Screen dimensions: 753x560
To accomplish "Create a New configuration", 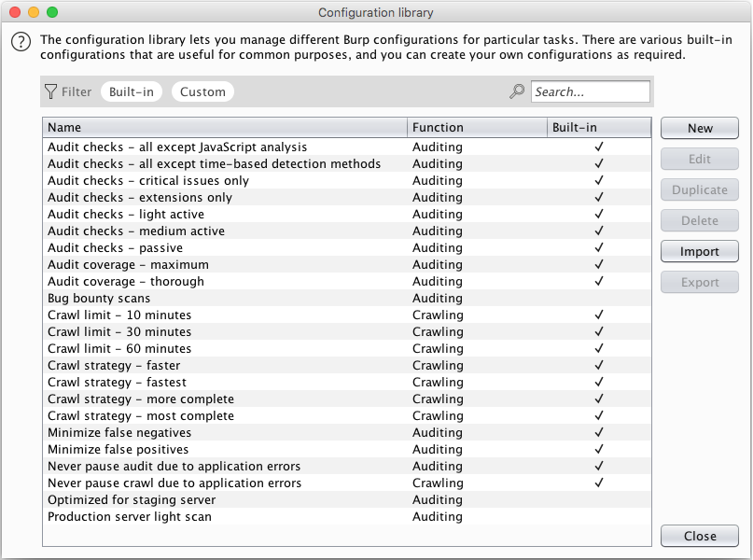I will click(x=699, y=128).
